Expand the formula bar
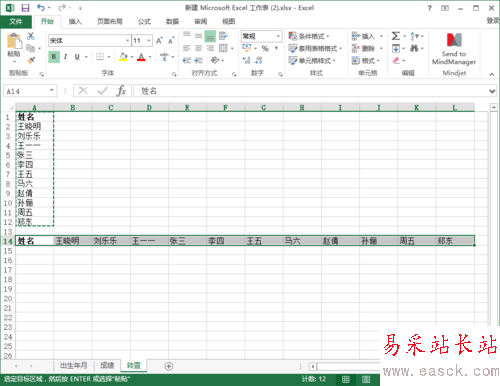Screen dimensions: 500x386 (492, 91)
